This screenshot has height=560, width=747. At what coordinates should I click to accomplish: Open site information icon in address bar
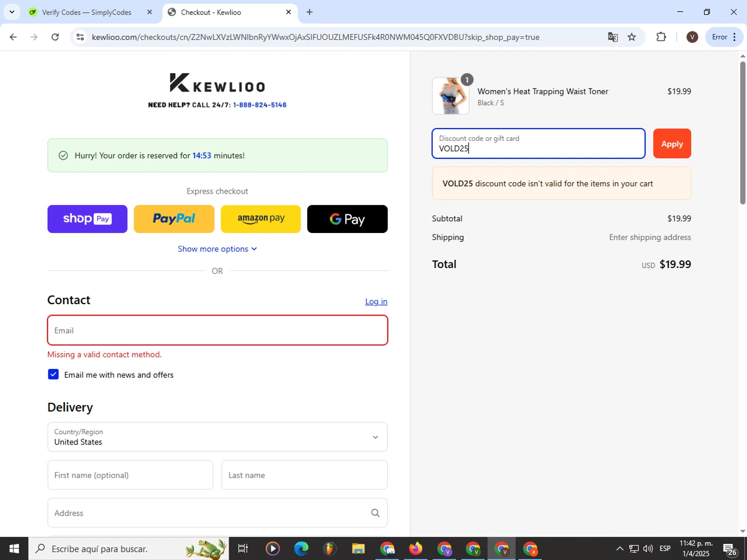point(80,37)
